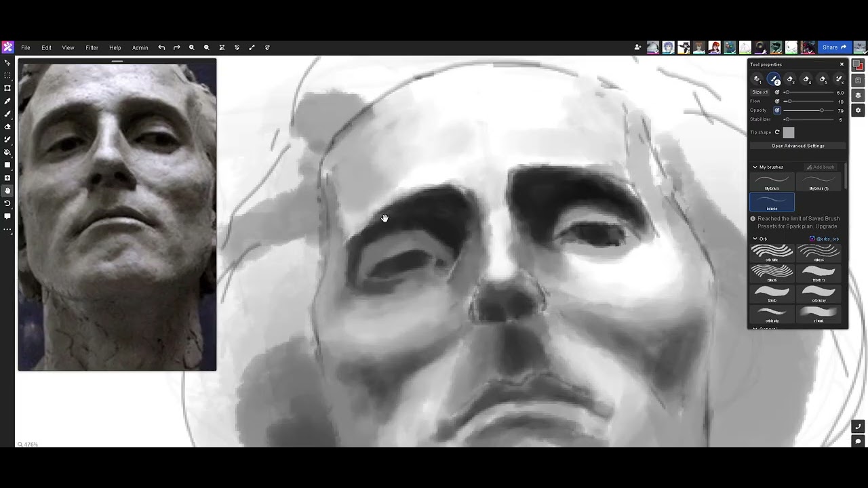Open the Admin menu

click(x=140, y=47)
